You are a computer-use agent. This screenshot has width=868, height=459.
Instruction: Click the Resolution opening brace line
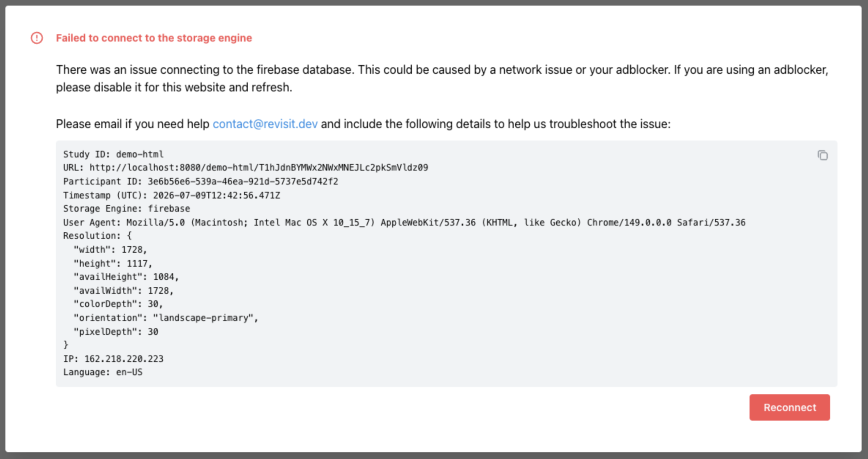tap(97, 236)
